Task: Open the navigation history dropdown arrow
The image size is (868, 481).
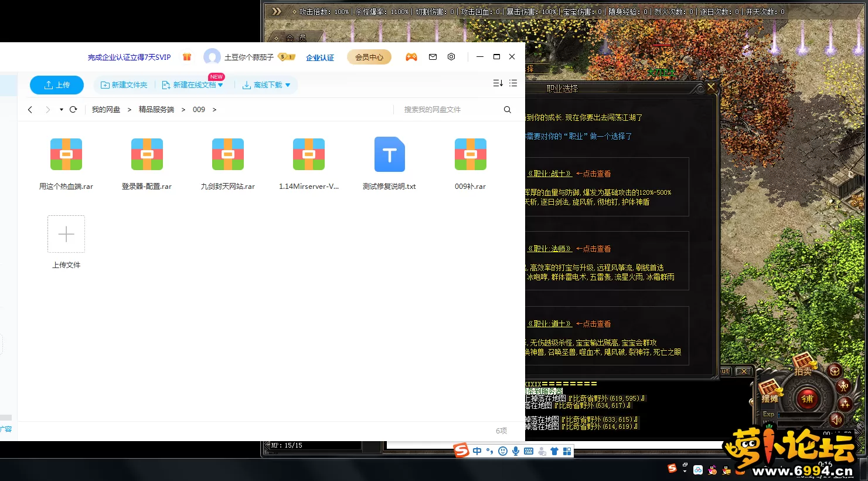Action: pos(61,110)
